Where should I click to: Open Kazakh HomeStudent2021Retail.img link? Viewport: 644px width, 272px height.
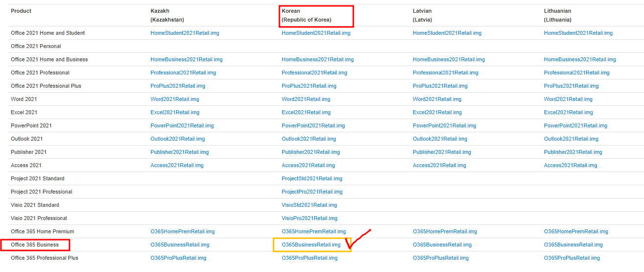point(185,33)
